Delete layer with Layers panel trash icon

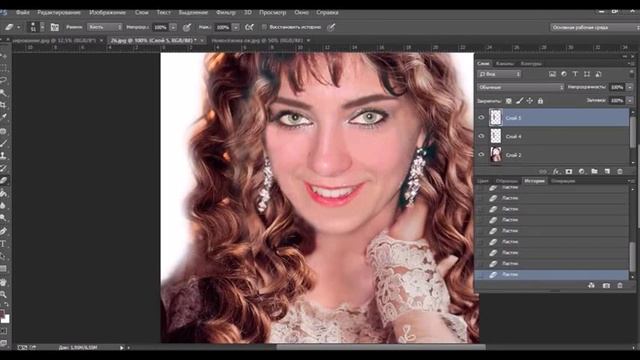point(620,171)
